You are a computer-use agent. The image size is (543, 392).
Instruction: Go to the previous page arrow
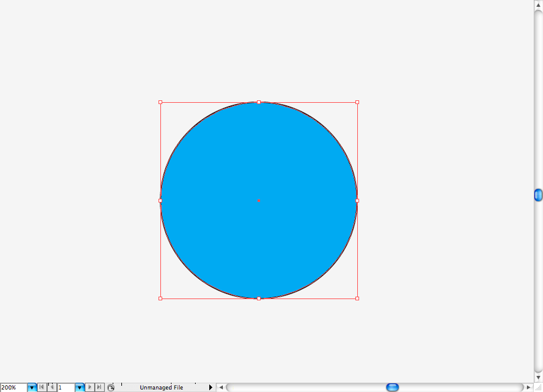tap(51, 387)
